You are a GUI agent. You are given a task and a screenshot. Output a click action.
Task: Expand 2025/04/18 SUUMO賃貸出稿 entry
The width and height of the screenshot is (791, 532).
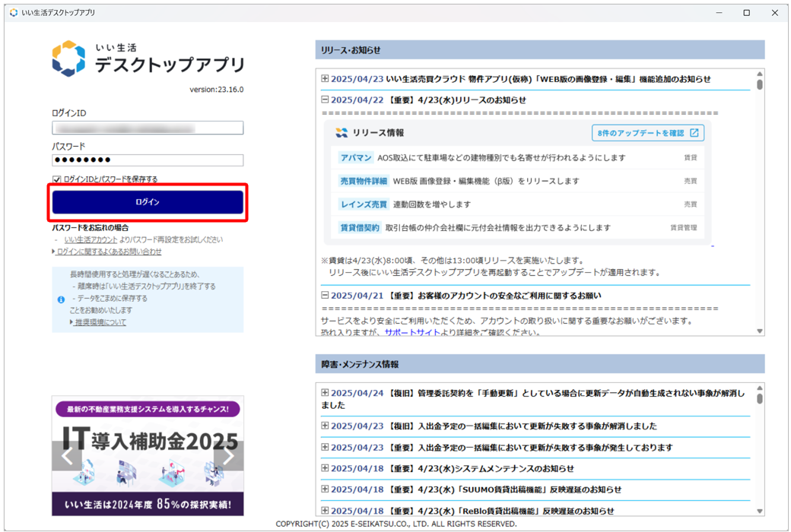(x=325, y=489)
